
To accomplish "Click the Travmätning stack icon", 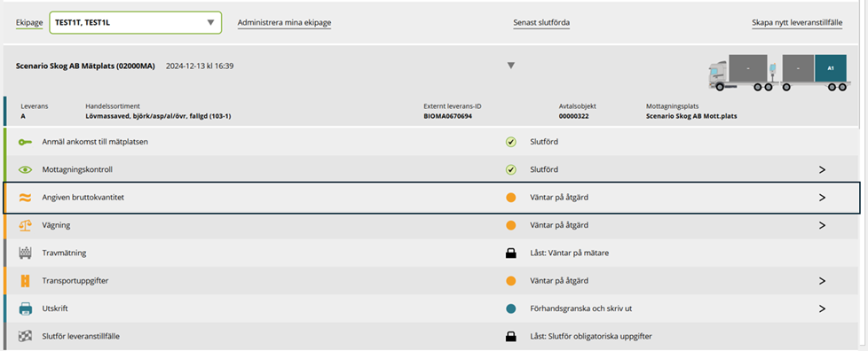I will pos(25,253).
